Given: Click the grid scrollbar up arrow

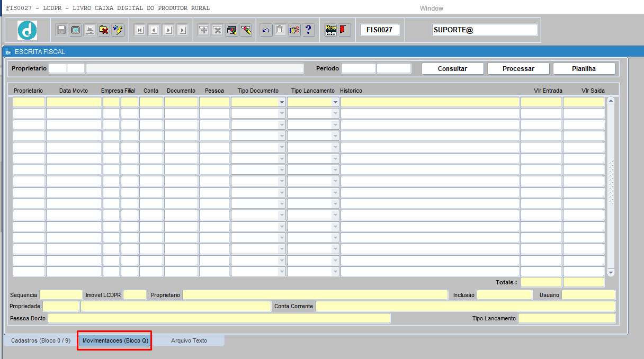Looking at the screenshot, I should click(x=611, y=101).
